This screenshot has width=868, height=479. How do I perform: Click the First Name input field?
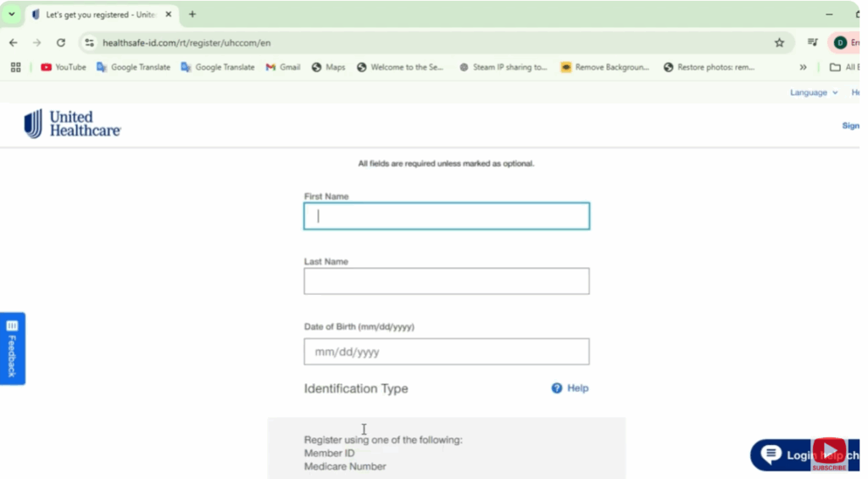point(447,216)
